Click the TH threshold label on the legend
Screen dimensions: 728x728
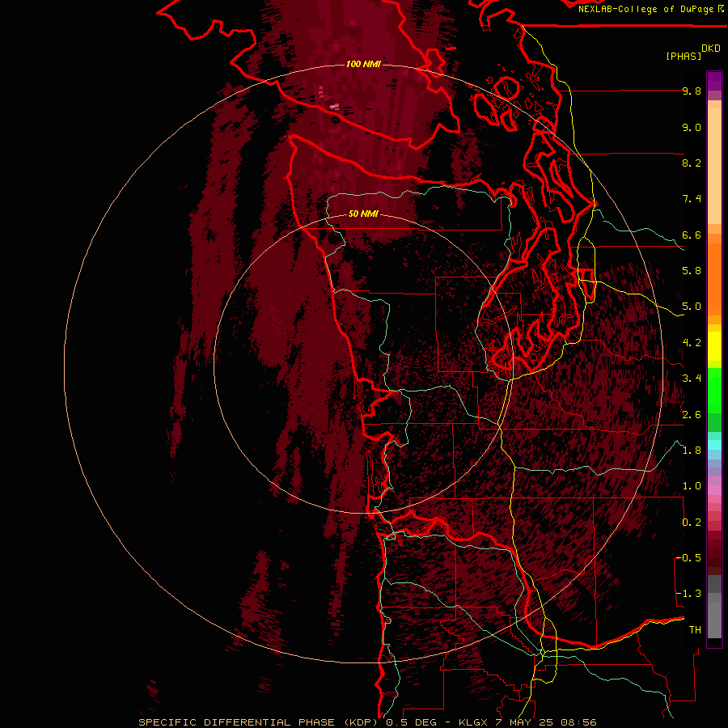[x=695, y=630]
